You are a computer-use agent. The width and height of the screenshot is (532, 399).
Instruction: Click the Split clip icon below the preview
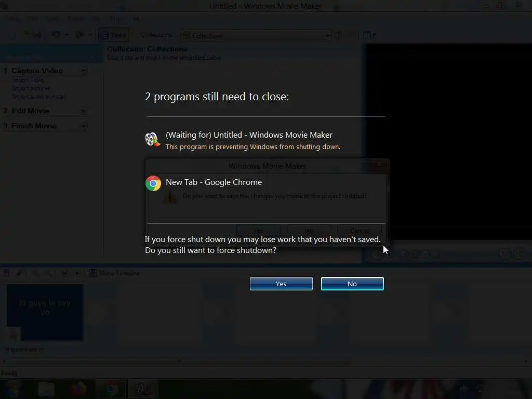pyautogui.click(x=505, y=254)
